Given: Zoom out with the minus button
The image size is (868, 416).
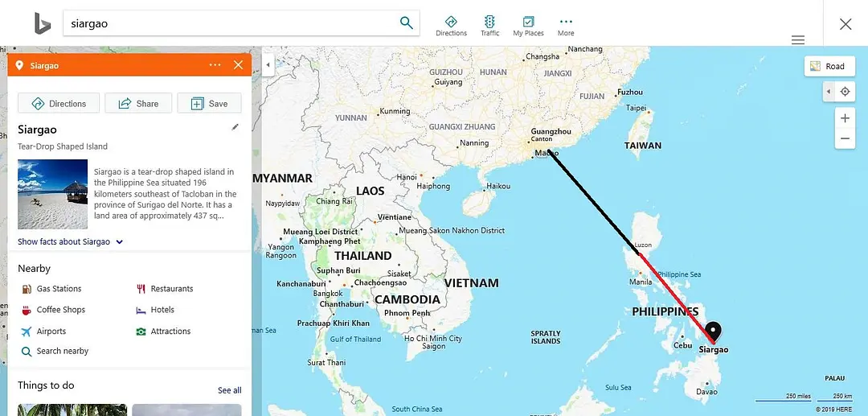Looking at the screenshot, I should (845, 138).
